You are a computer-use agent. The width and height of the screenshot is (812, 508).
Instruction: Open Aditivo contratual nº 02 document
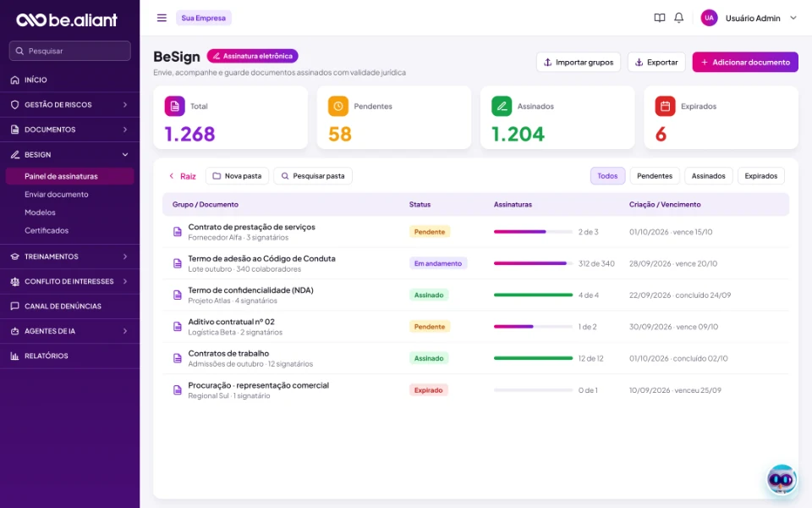click(x=232, y=322)
